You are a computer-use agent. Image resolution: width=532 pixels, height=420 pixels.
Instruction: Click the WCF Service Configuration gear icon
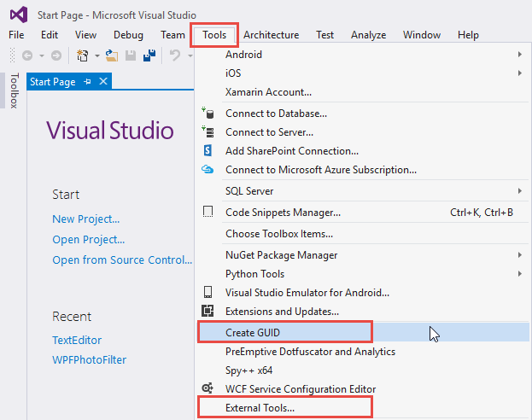(x=208, y=388)
